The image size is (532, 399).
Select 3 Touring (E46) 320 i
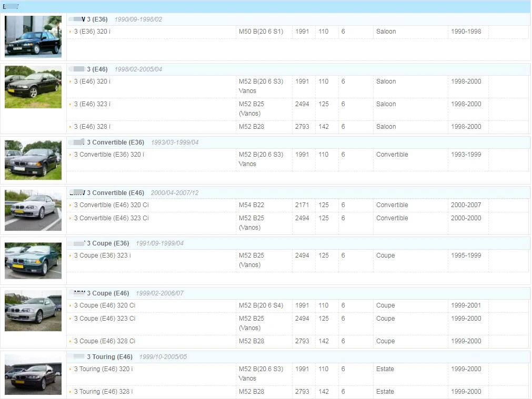(x=104, y=369)
